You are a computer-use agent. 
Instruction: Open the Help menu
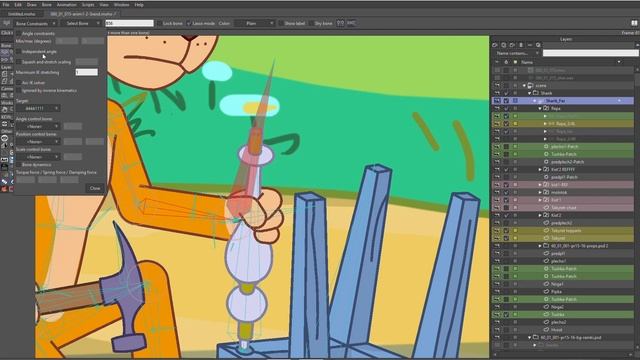point(139,4)
